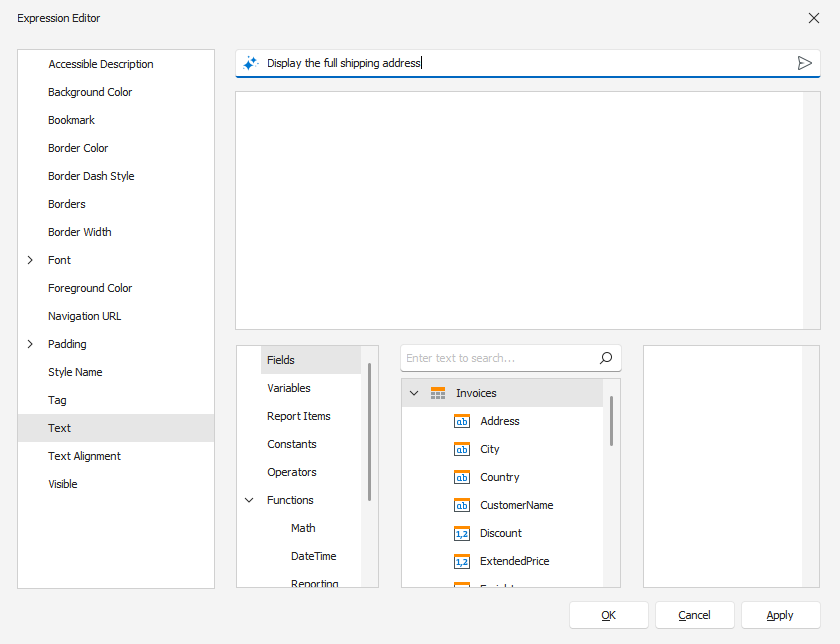Open the Math functions subcategory
This screenshot has height=644, width=840.
(x=302, y=527)
